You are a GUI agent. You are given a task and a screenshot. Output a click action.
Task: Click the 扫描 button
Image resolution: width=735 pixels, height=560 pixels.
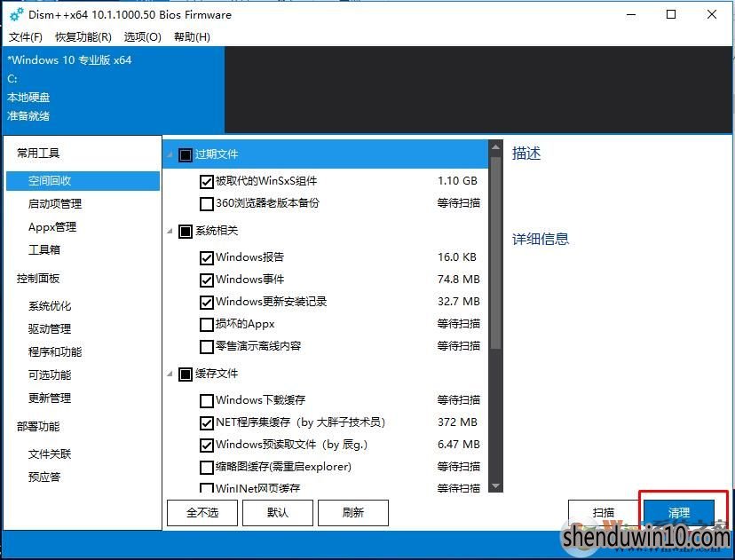(x=604, y=513)
